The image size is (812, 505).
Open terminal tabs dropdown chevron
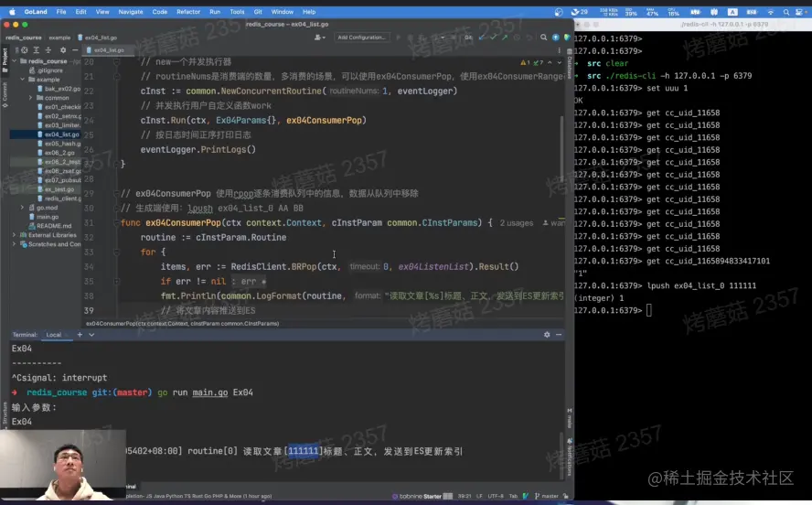coord(91,335)
